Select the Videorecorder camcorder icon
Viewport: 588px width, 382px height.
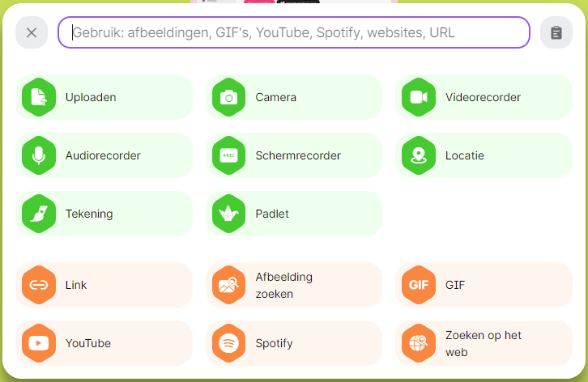pos(419,97)
